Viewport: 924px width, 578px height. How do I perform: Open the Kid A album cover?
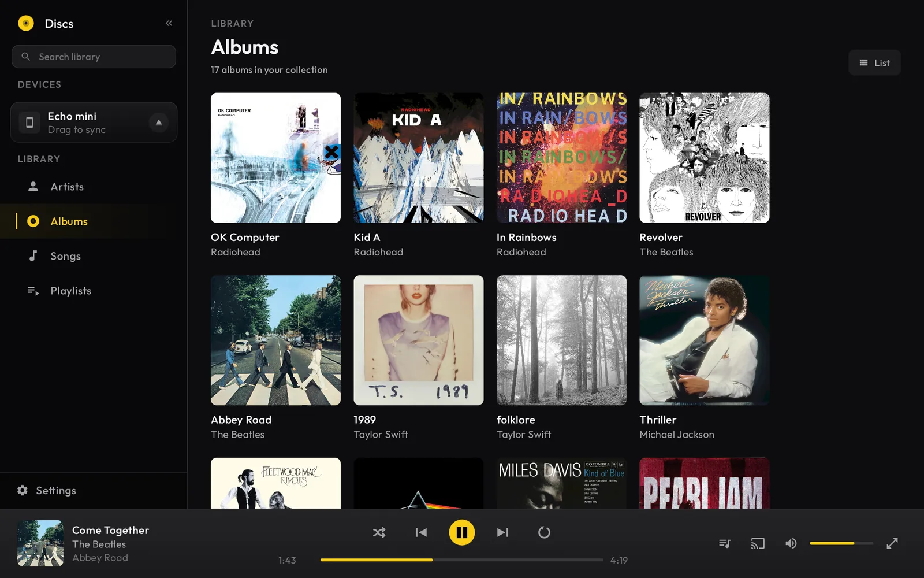[419, 158]
